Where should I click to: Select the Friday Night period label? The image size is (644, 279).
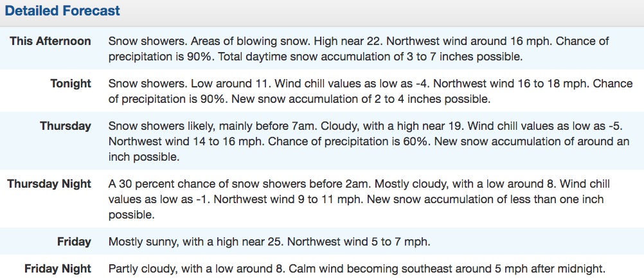click(57, 269)
